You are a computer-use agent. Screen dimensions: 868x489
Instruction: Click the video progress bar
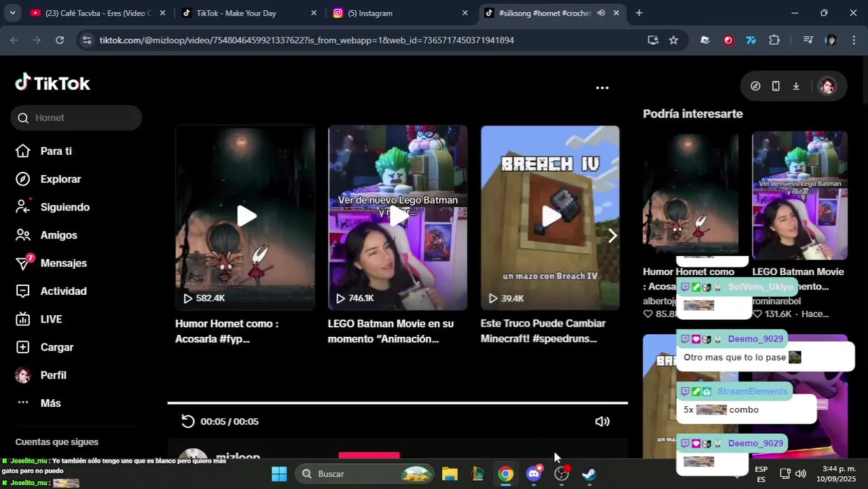pyautogui.click(x=397, y=403)
